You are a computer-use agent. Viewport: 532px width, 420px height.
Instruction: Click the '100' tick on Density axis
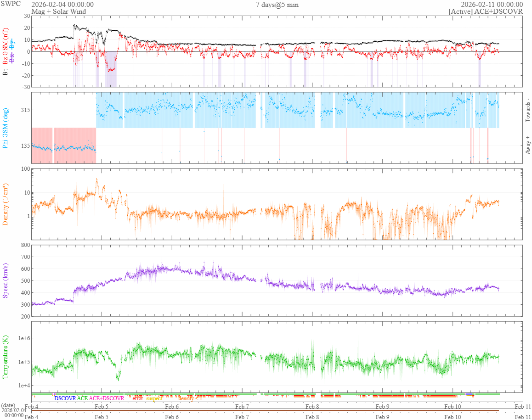point(26,169)
